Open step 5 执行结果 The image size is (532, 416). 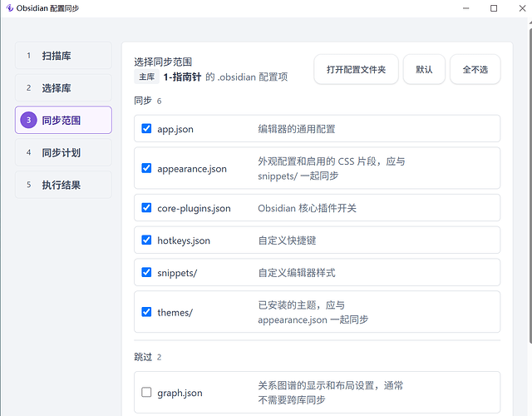[63, 185]
